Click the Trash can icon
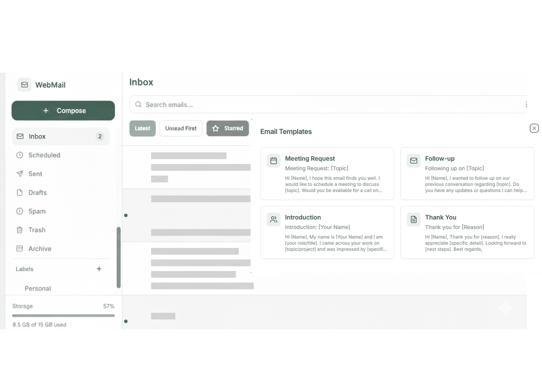Screen dimensions: 542x392 pyautogui.click(x=20, y=230)
